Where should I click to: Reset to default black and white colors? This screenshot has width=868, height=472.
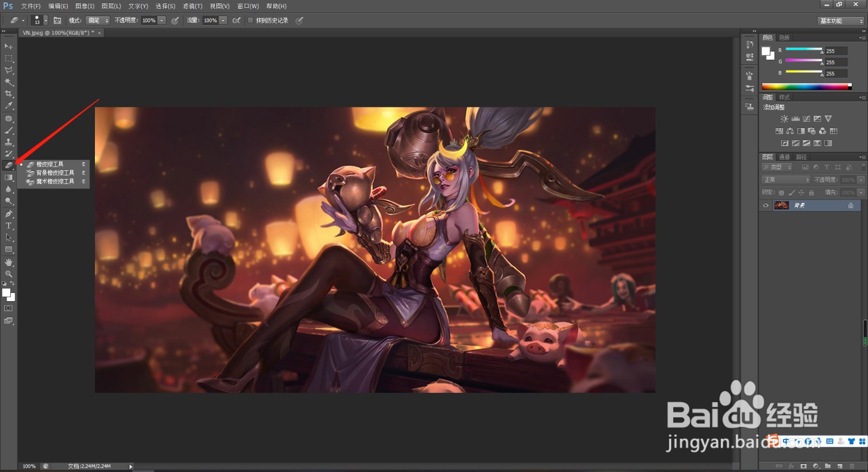point(4,283)
